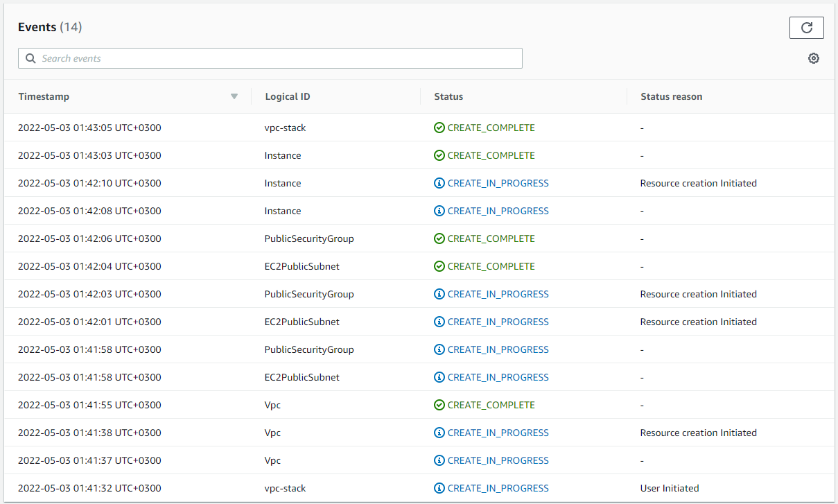838x504 pixels.
Task: Click info icon in 01:41:58 EC2PublicSubnet row
Action: tap(439, 377)
